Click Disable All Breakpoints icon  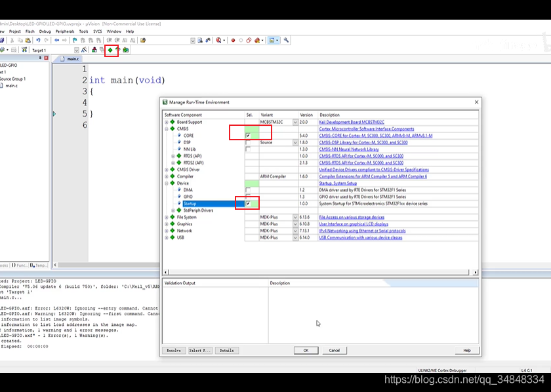click(x=249, y=41)
